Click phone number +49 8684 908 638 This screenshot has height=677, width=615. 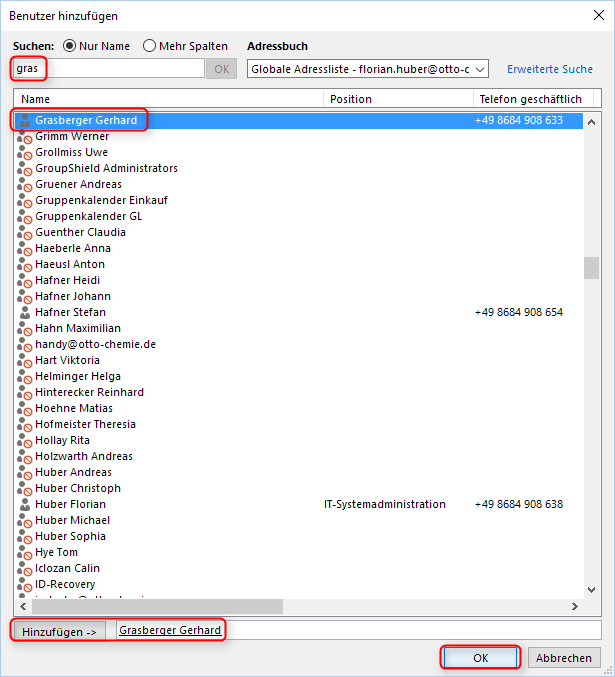(x=519, y=504)
